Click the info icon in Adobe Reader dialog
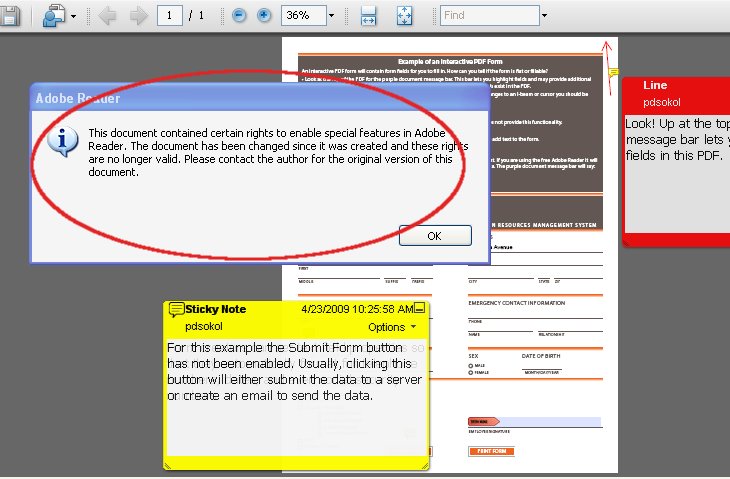Screen dimensions: 730x479 click(x=62, y=141)
